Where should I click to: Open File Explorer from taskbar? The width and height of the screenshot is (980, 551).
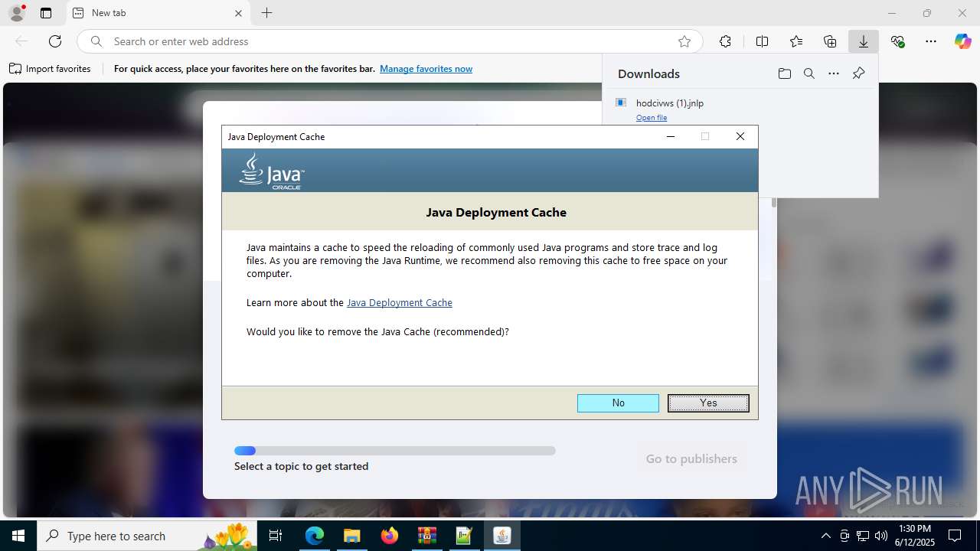351,536
